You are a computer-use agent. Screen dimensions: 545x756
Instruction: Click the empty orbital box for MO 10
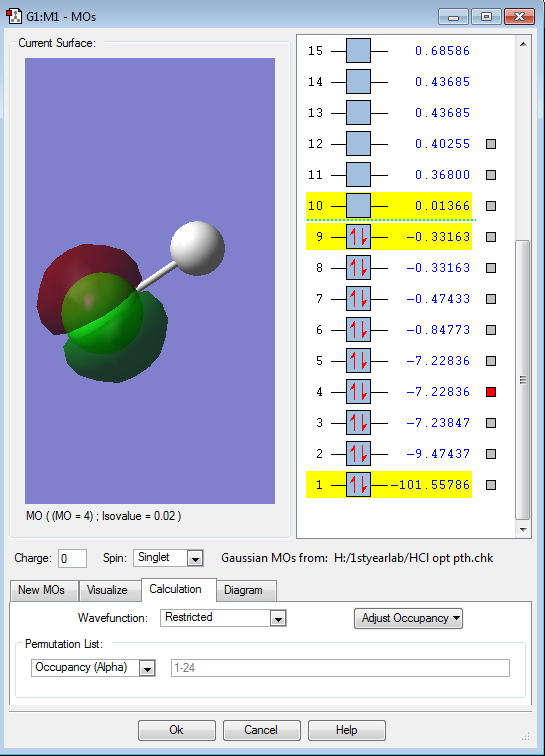[x=358, y=206]
